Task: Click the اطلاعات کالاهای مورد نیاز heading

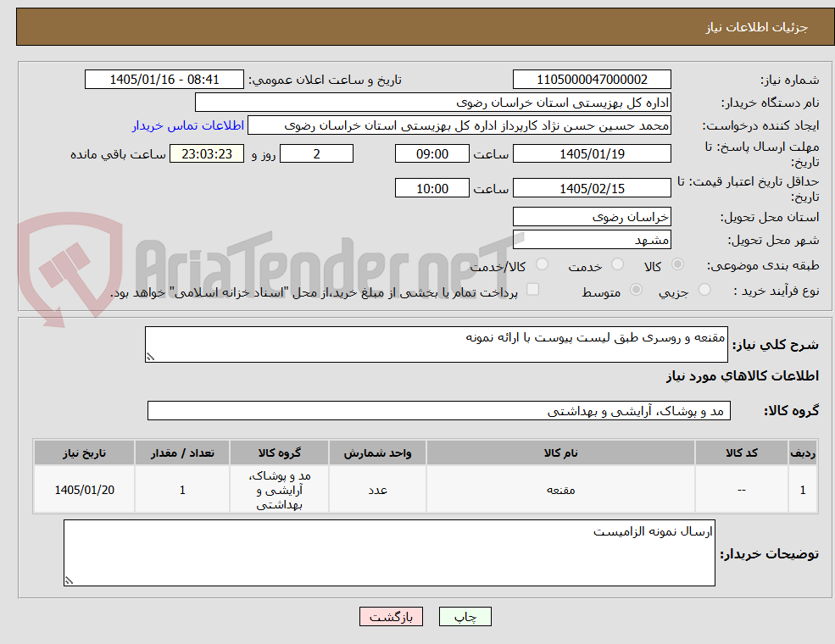Action: pos(743,375)
